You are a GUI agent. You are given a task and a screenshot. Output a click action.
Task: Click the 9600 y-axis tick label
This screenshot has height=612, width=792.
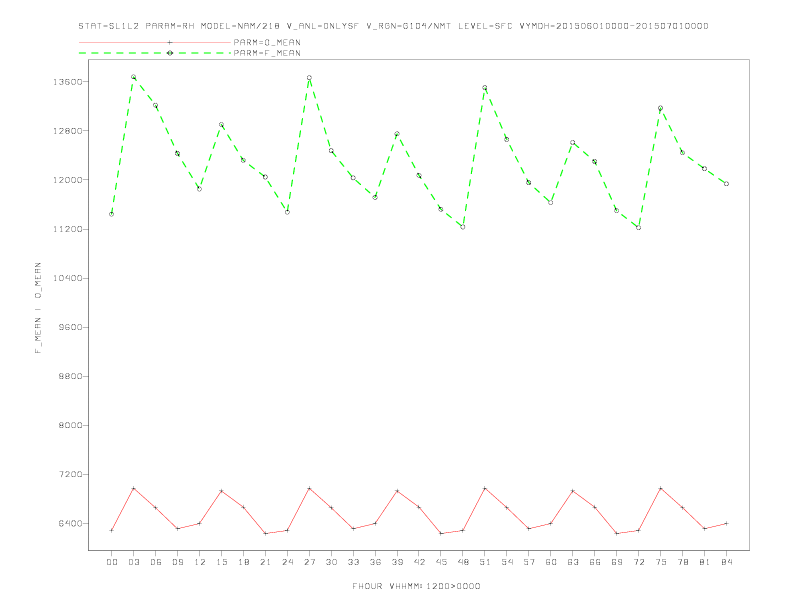pos(70,327)
